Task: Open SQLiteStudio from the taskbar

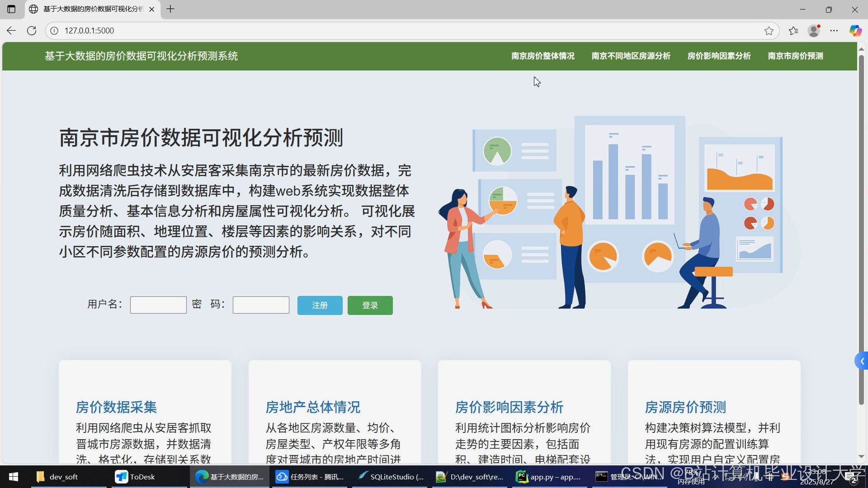Action: [x=391, y=477]
